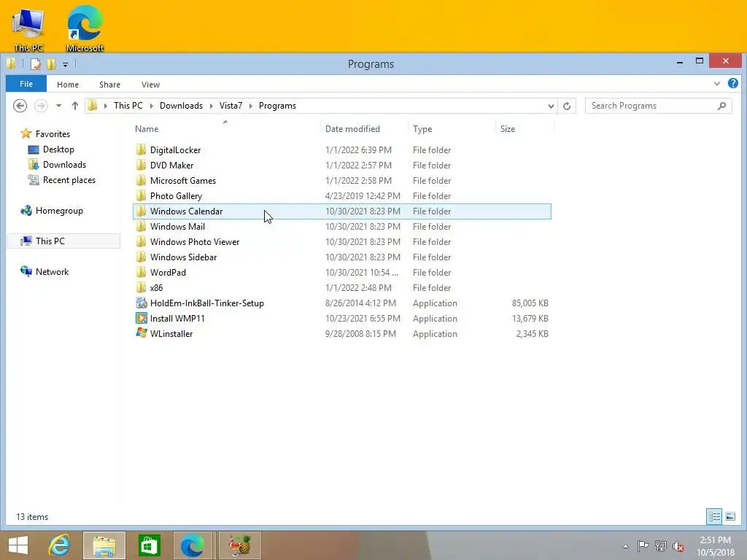Screen dimensions: 747x560
Task: Select the Windows Photo Viewer folder
Action: [342, 242]
